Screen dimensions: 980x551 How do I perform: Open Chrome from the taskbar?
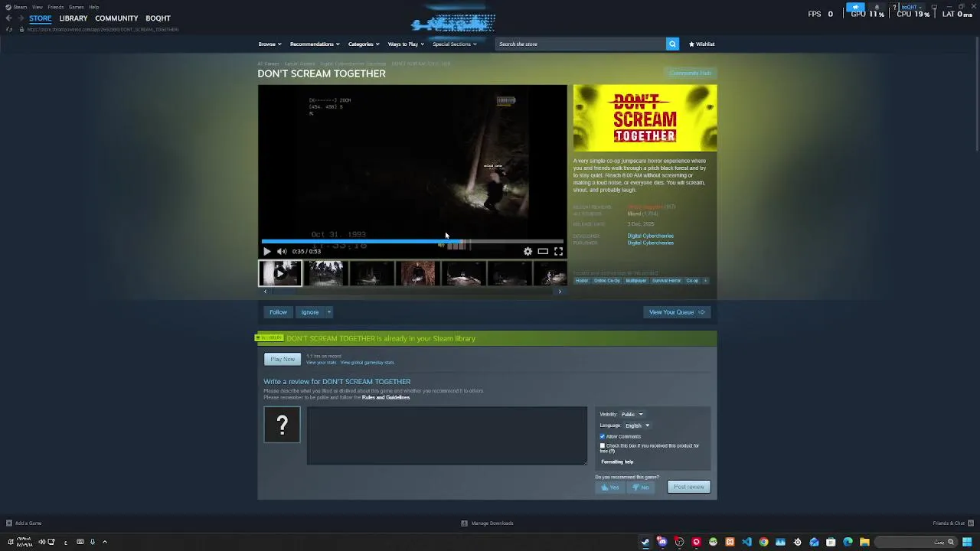[763, 542]
